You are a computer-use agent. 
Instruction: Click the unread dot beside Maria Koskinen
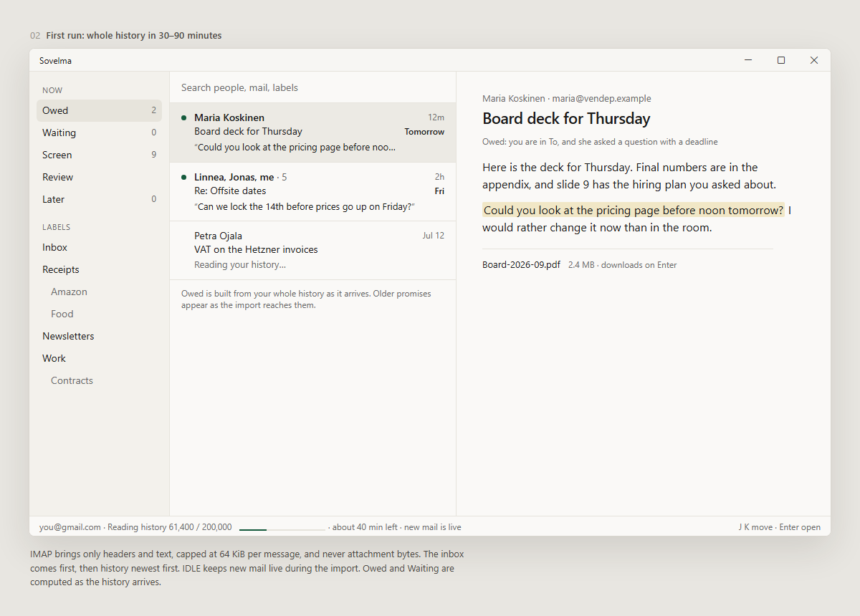184,117
